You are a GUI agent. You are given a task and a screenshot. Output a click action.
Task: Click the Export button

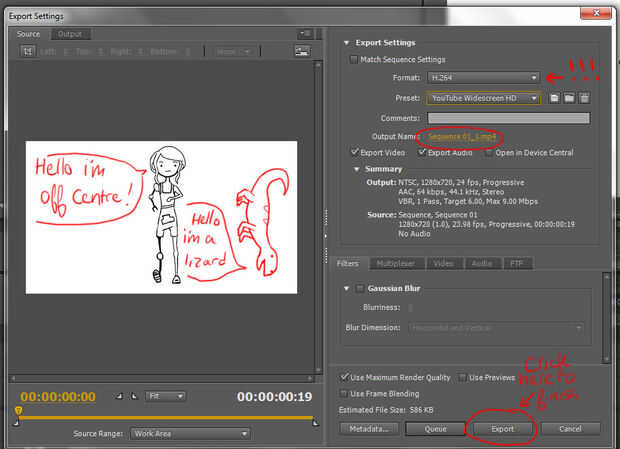point(503,429)
